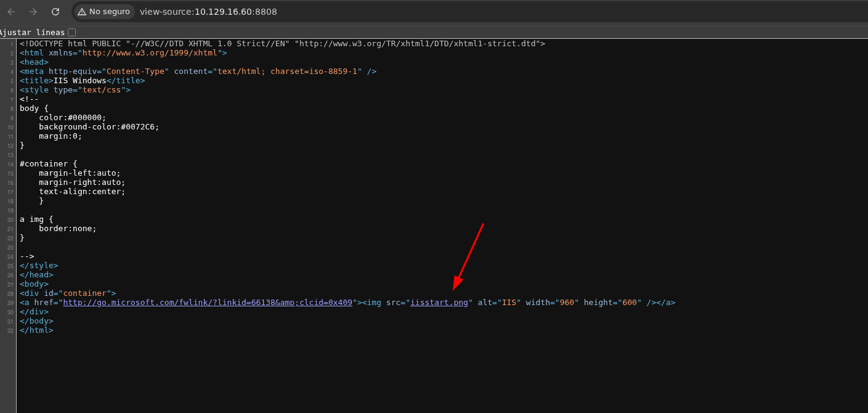Click the warning triangle security icon
Image resolution: width=868 pixels, height=413 pixels.
(x=82, y=12)
